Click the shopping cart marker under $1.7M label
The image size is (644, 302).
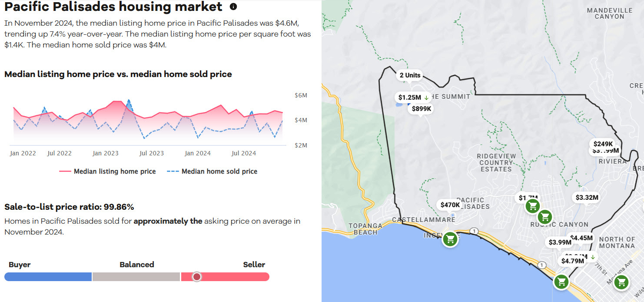(532, 206)
